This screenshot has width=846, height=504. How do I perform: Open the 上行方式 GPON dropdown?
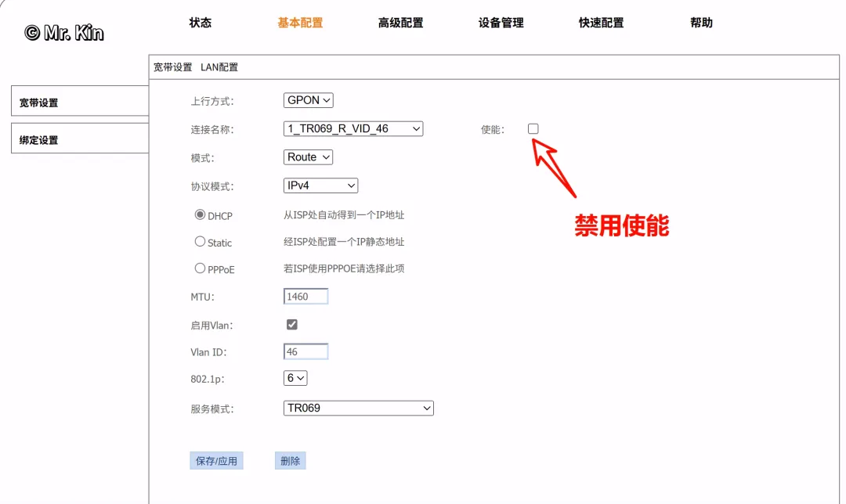click(308, 100)
